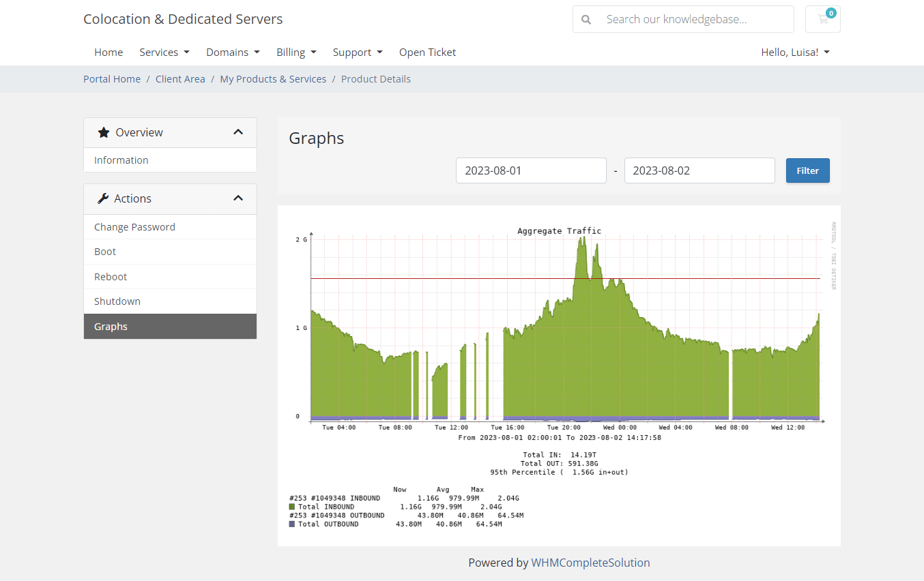This screenshot has height=581, width=924.
Task: Open the Hello, Luisa! account dropdown
Action: (795, 52)
